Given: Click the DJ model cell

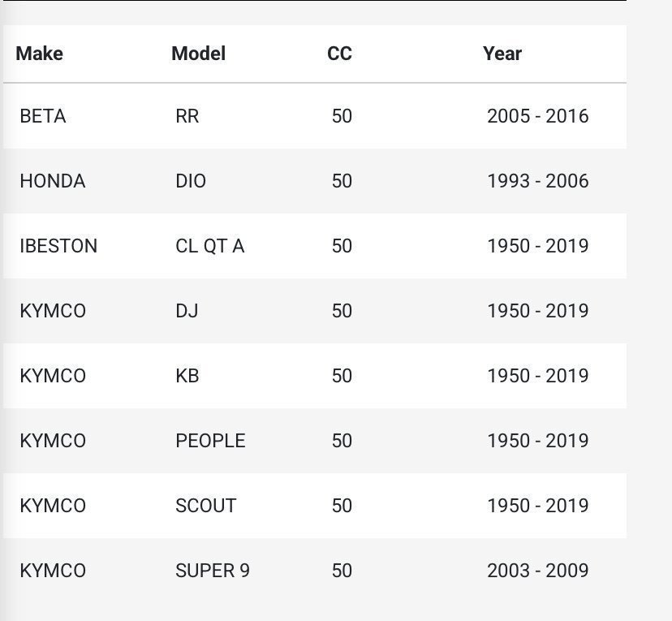Looking at the screenshot, I should pos(187,311).
